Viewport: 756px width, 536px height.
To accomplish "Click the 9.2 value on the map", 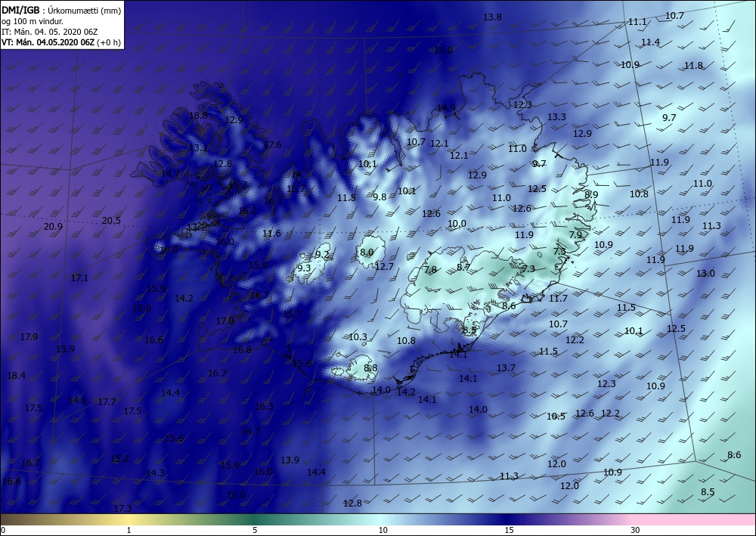I will tap(322, 254).
